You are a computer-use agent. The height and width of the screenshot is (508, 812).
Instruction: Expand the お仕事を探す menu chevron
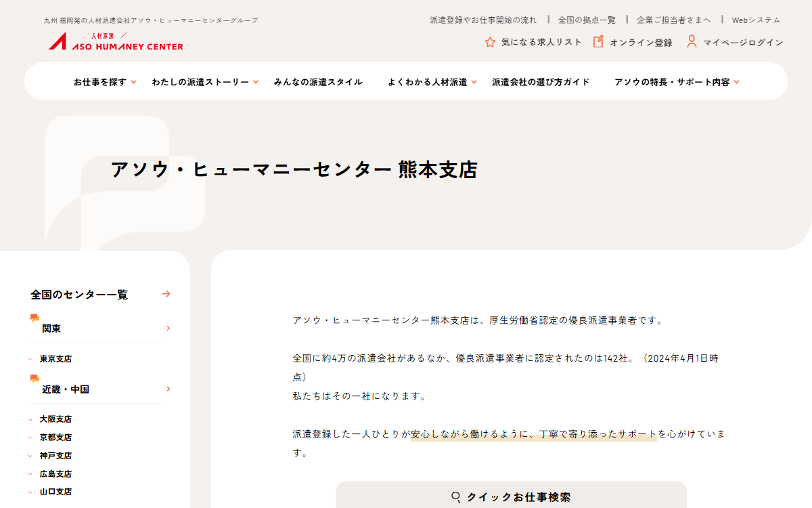(133, 82)
